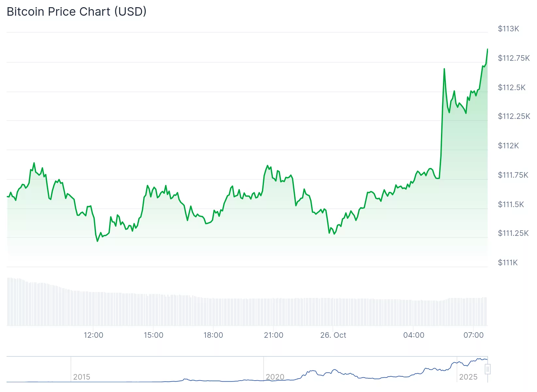
Task: Click 2020 in the navigator timeline
Action: pos(275,377)
